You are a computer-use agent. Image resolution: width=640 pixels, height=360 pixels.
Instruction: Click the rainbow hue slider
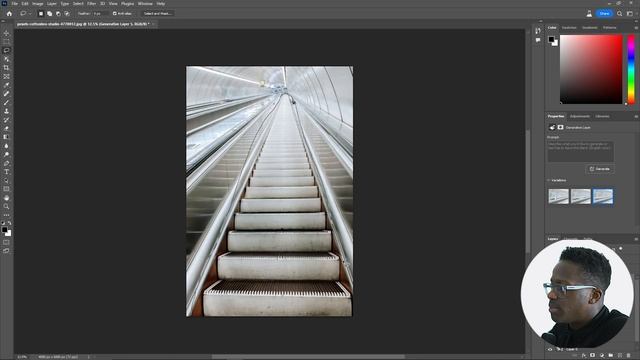[631, 69]
